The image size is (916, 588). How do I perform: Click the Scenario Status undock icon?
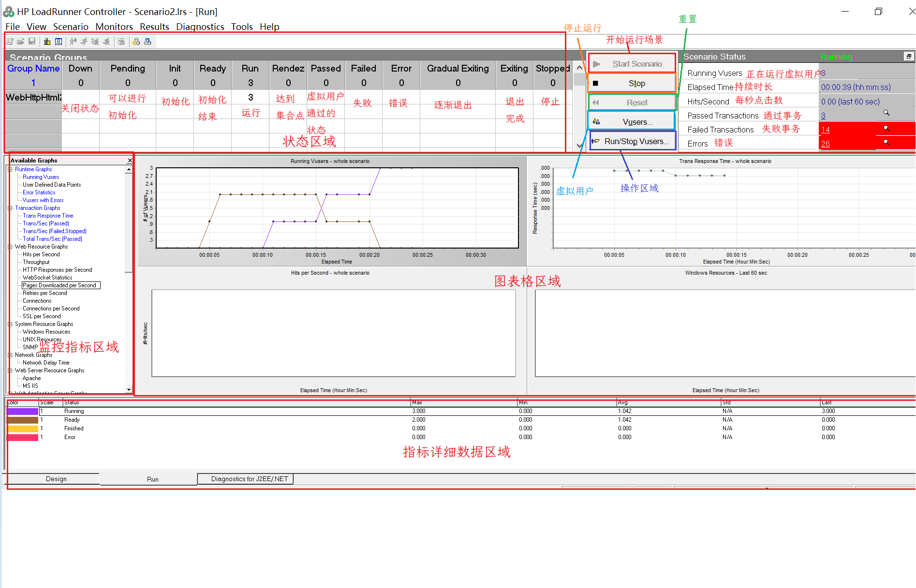909,57
